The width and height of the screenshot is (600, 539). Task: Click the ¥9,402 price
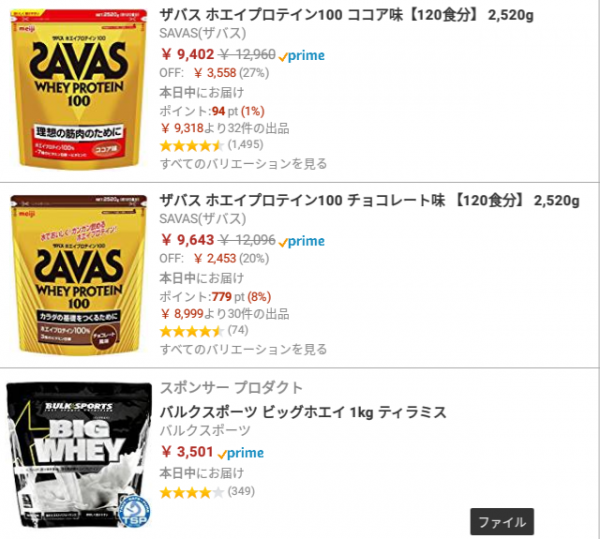[x=188, y=54]
